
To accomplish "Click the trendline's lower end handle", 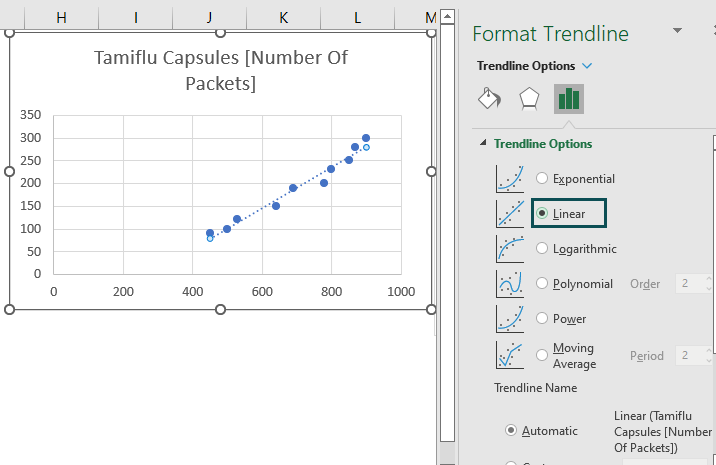I will pyautogui.click(x=210, y=238).
